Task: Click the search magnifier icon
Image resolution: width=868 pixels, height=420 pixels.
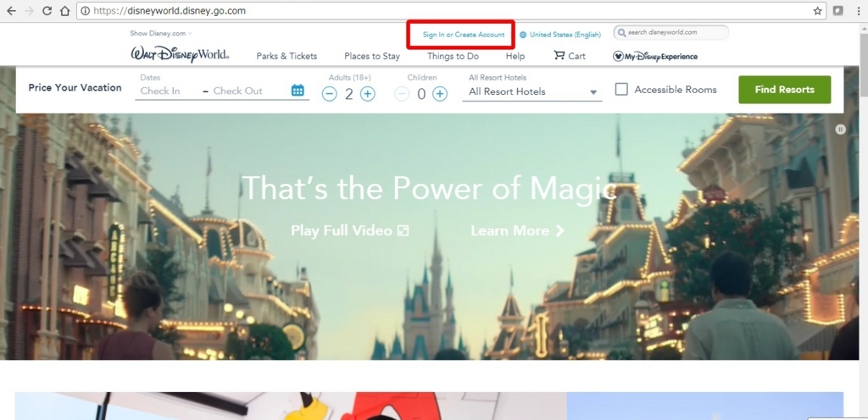Action: pos(621,33)
